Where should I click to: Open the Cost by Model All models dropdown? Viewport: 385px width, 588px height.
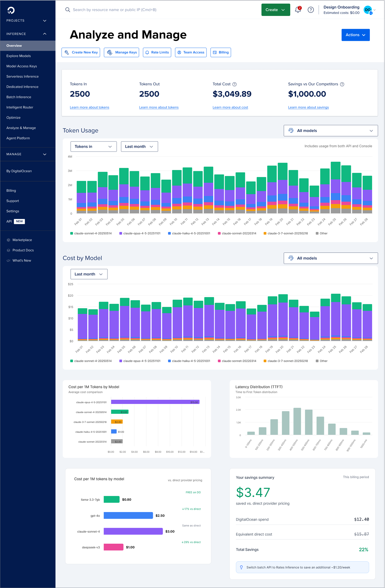point(331,258)
